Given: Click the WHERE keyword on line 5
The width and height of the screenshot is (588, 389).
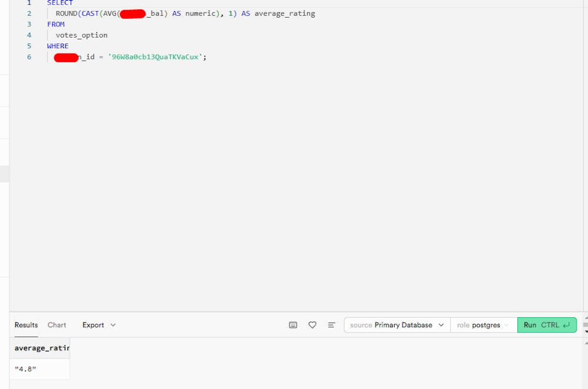Looking at the screenshot, I should (x=58, y=46).
